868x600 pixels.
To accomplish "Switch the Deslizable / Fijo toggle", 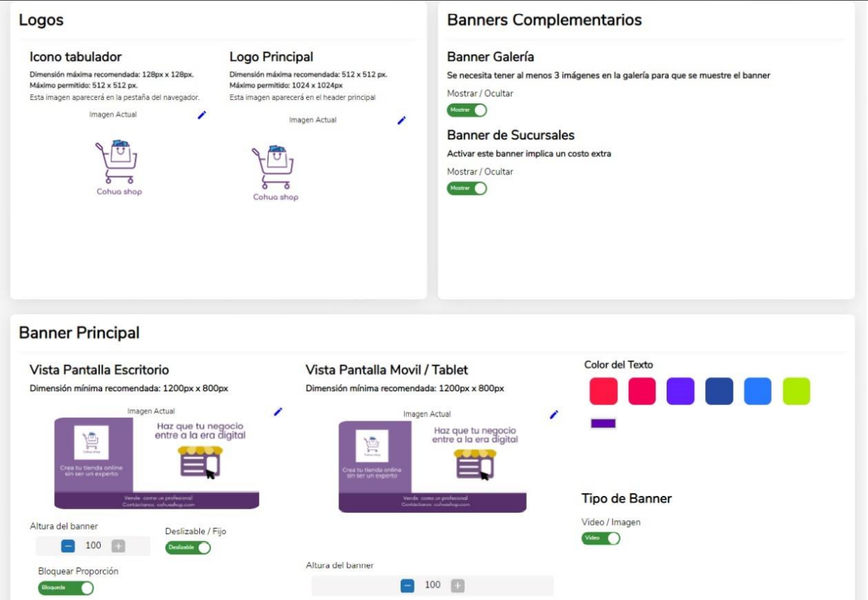I will click(x=188, y=547).
